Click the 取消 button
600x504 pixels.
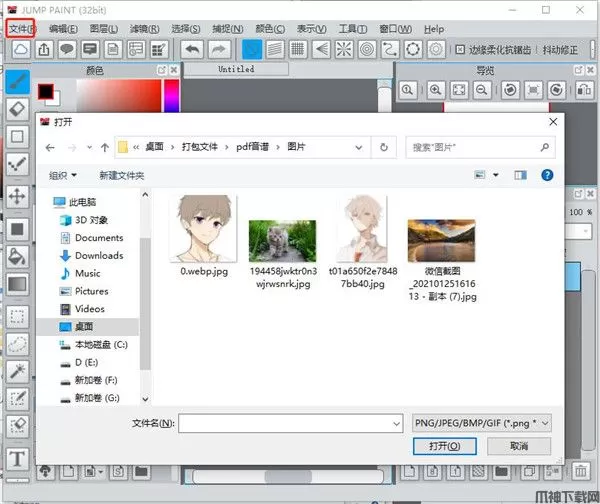click(517, 446)
